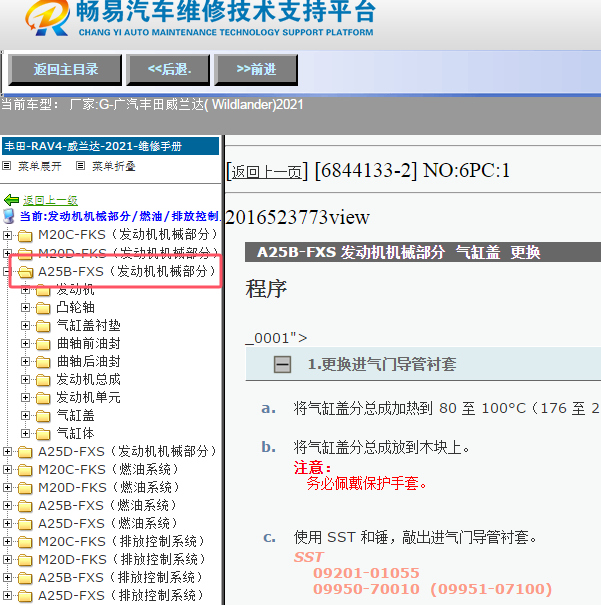Viewport: 601px width, 605px height.
Task: Click folder icon of A25D-FXS（发动机机械部分）
Action: tap(25, 452)
